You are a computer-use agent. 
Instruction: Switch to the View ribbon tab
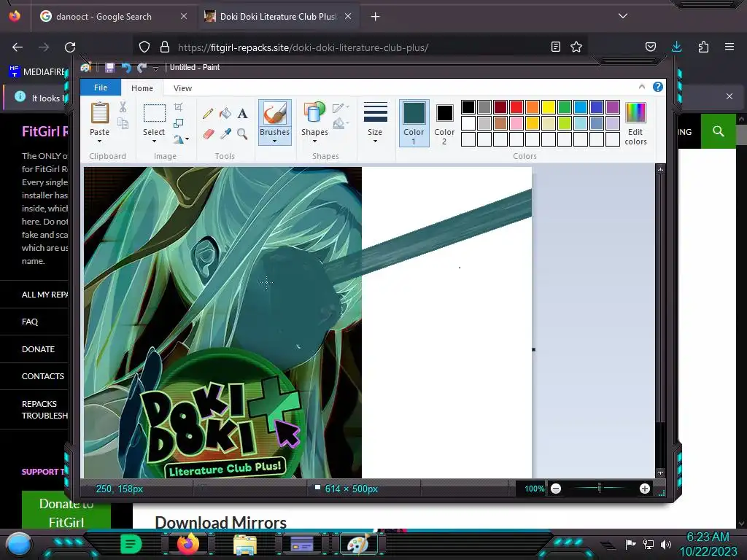182,88
